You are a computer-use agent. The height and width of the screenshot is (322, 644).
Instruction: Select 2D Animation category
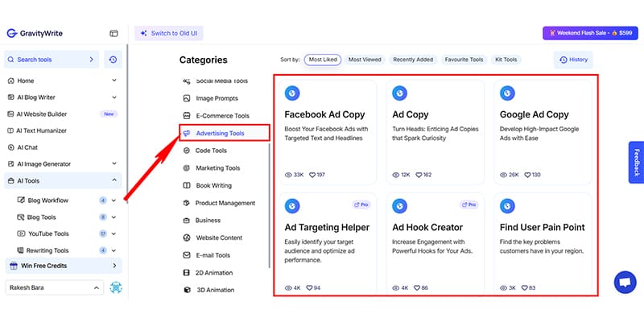[208, 273]
